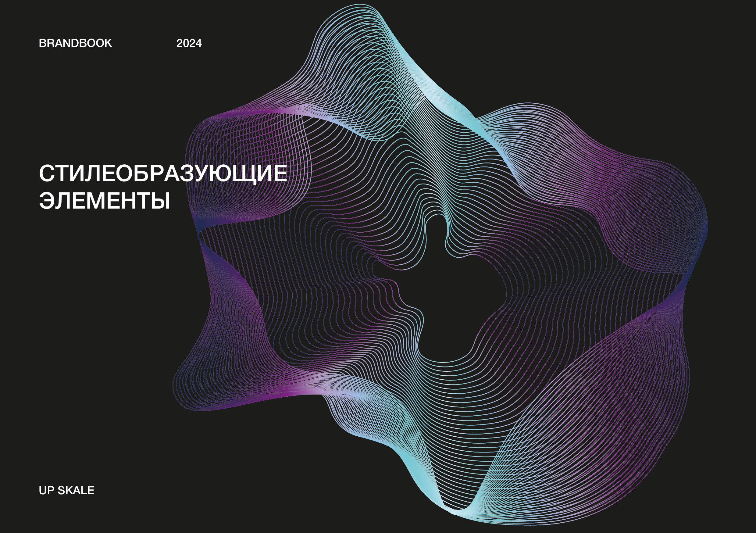Click the first letter С of the title

click(46, 173)
